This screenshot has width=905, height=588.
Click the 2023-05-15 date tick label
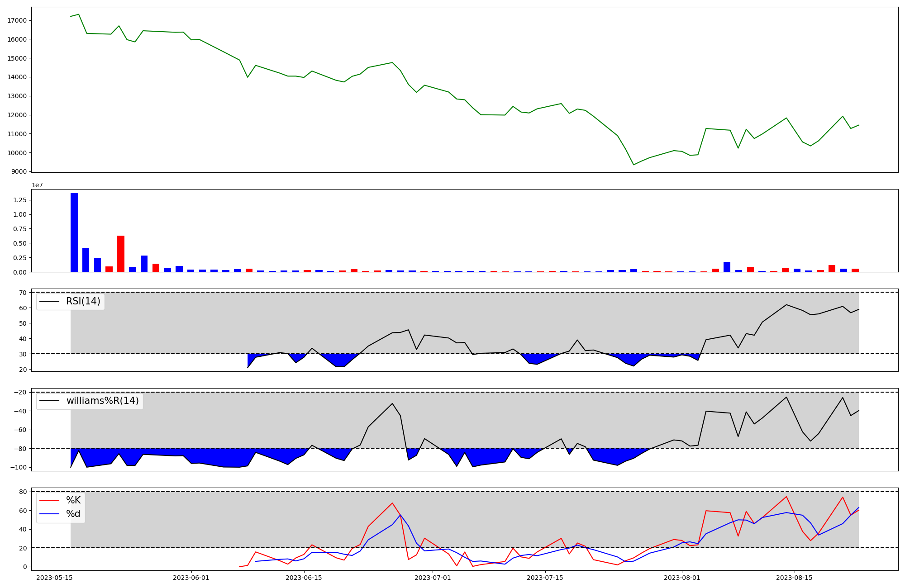pyautogui.click(x=54, y=578)
